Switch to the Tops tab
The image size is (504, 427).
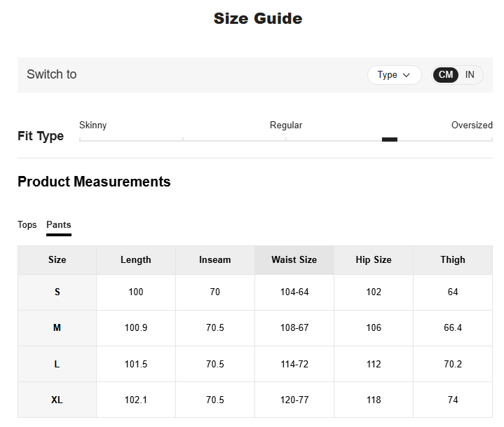click(x=27, y=225)
